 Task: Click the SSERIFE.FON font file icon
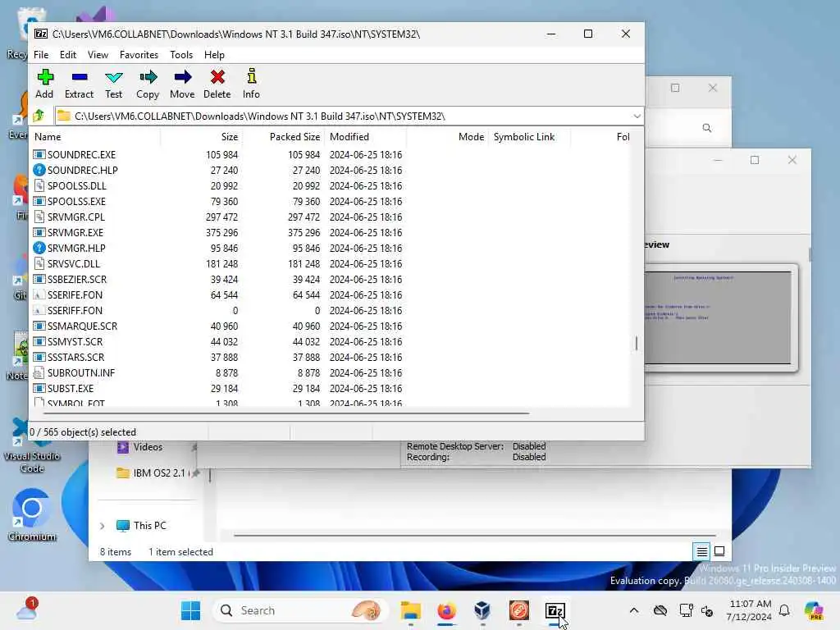click(x=39, y=294)
